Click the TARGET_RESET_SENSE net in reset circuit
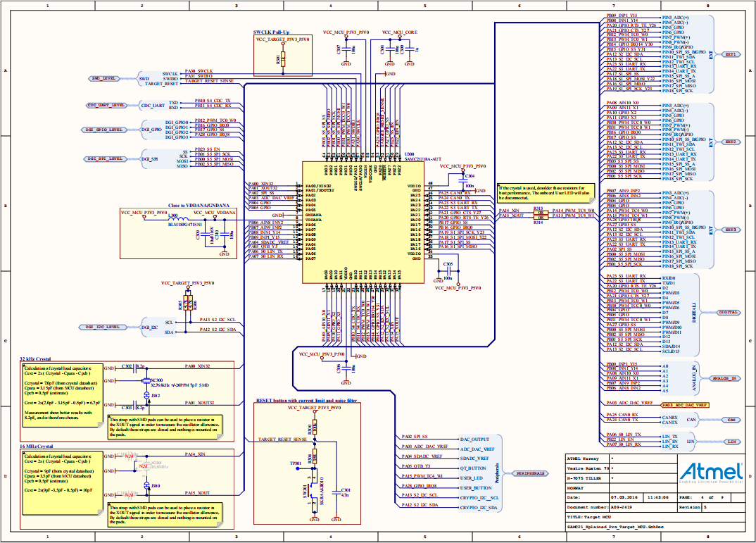This screenshot has height=543, width=756. coord(282,439)
